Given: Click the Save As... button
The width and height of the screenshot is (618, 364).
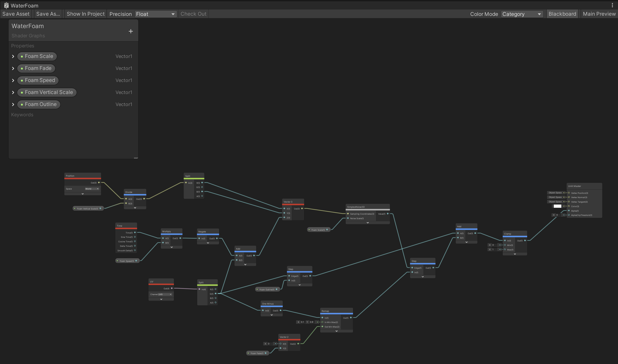Looking at the screenshot, I should pos(48,14).
